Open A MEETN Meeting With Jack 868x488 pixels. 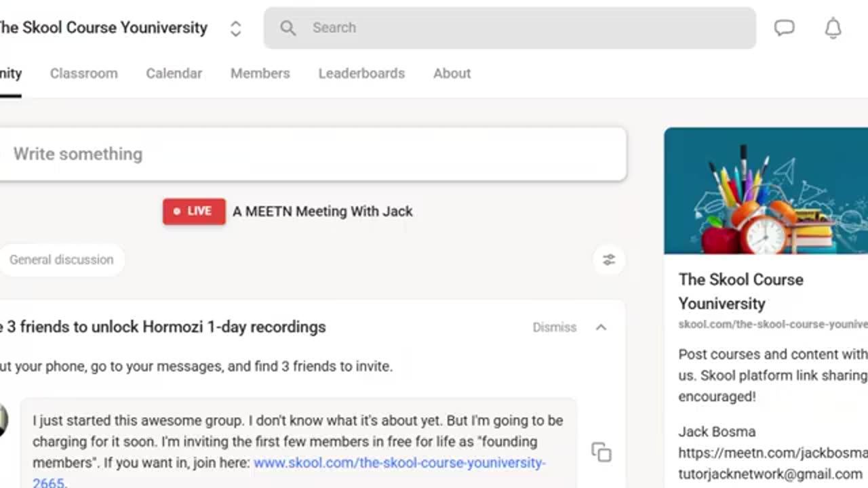pos(323,211)
